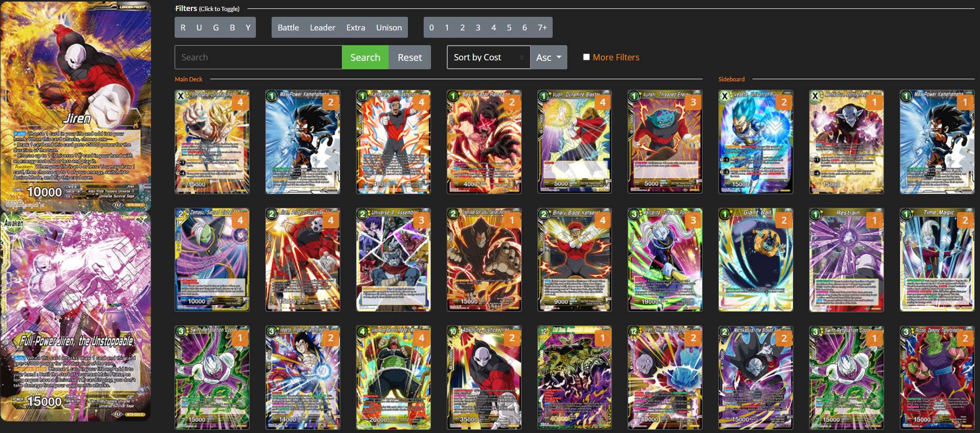Filter by cost 6
Viewport: 980px width, 433px height.
click(524, 28)
